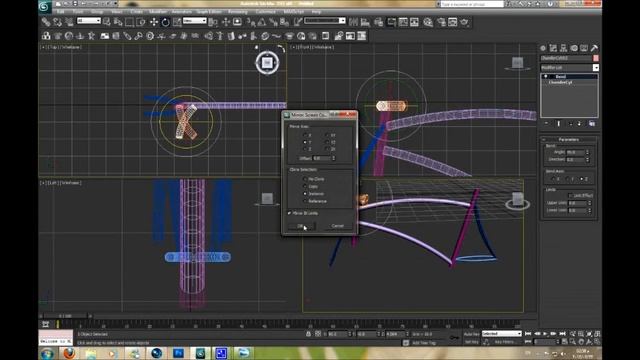640x360 pixels.
Task: Open the selection filter dropdown in toolbar
Action: click(89, 20)
